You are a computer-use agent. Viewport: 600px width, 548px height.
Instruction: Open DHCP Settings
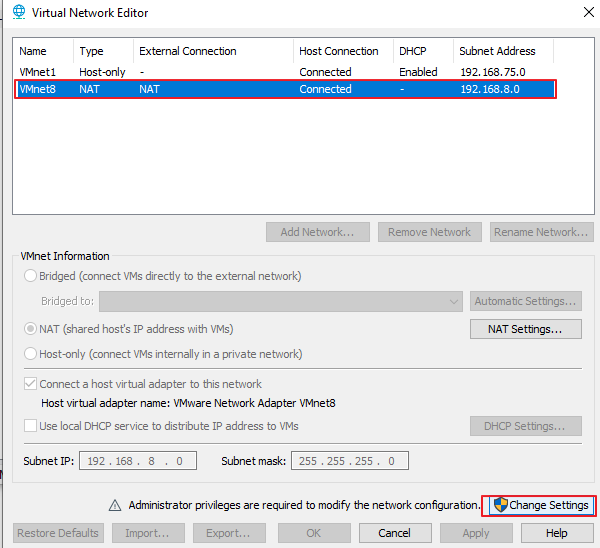coord(526,426)
